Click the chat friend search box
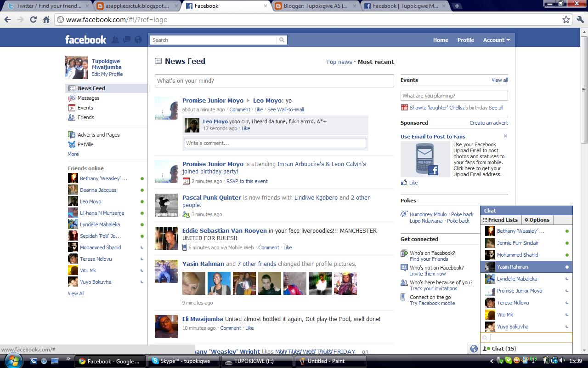 point(526,338)
